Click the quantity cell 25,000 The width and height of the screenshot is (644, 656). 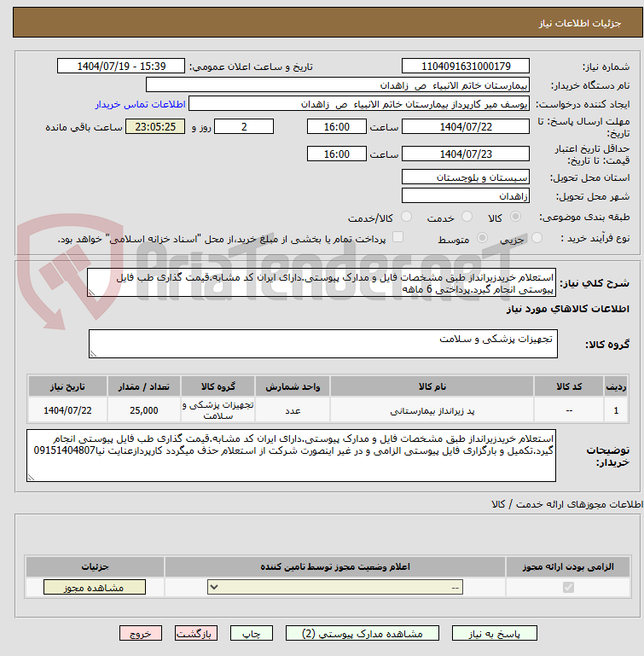click(x=144, y=410)
